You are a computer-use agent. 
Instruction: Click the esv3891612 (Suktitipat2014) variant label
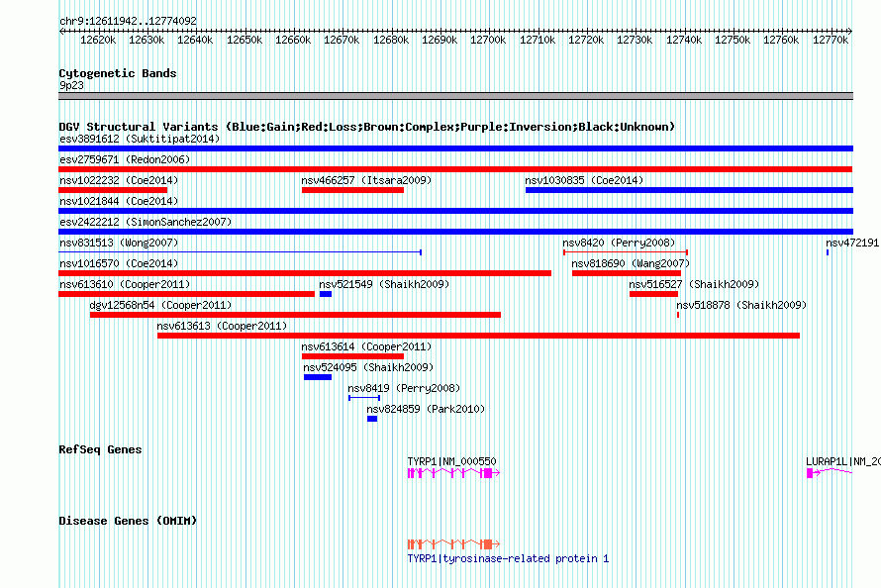(x=140, y=139)
